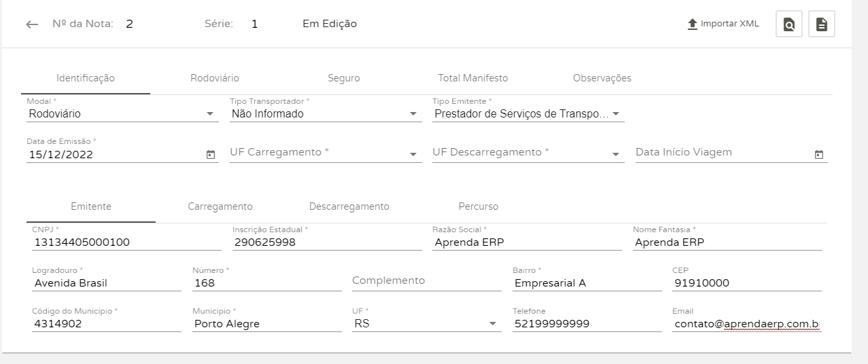Viewport: 868px width, 364px height.
Task: Go to the Total Manifesto tab
Action: click(473, 78)
